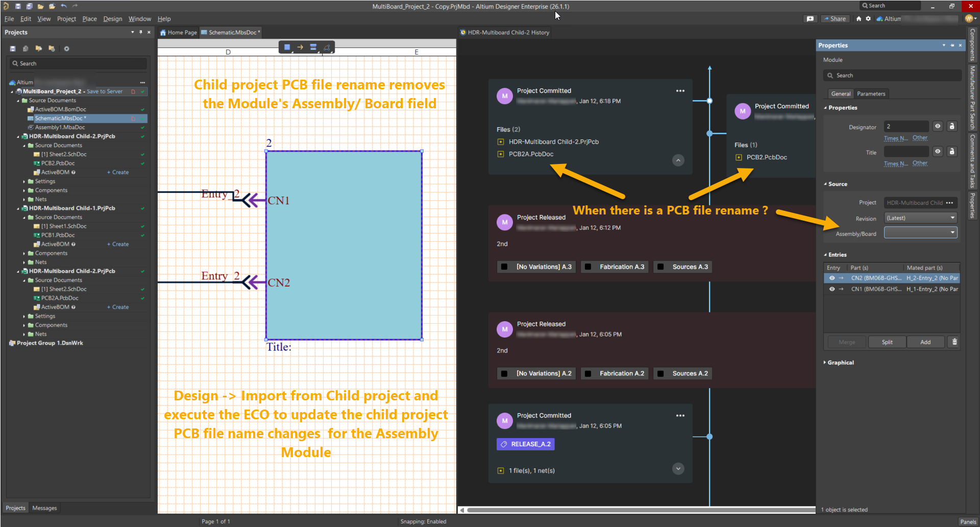This screenshot has height=527, width=980.
Task: Undo the last action with the arrow icon
Action: pyautogui.click(x=63, y=6)
